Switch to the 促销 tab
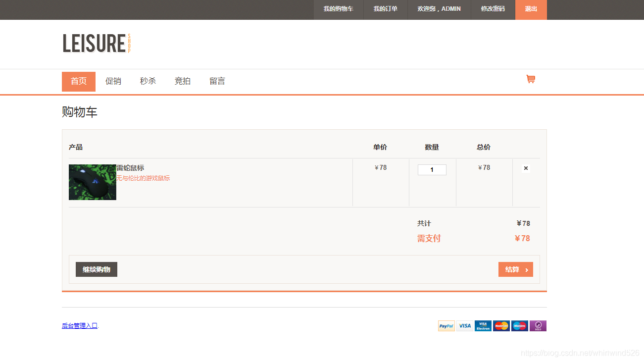The image size is (644, 362). pos(113,81)
